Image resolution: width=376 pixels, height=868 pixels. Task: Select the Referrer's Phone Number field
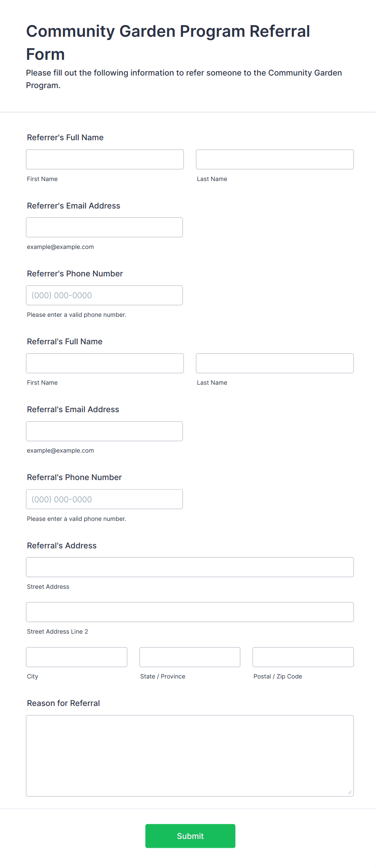click(104, 295)
